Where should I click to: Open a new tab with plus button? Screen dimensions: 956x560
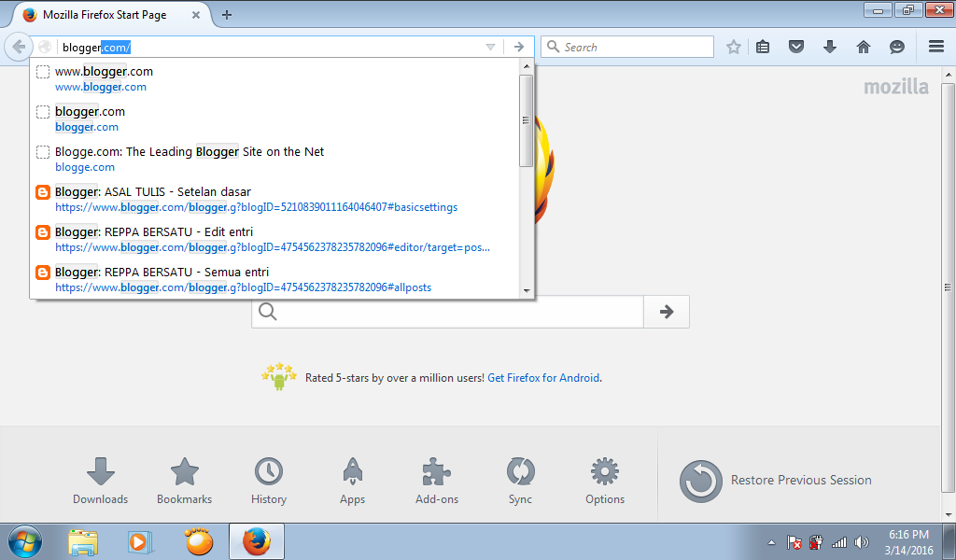point(227,15)
